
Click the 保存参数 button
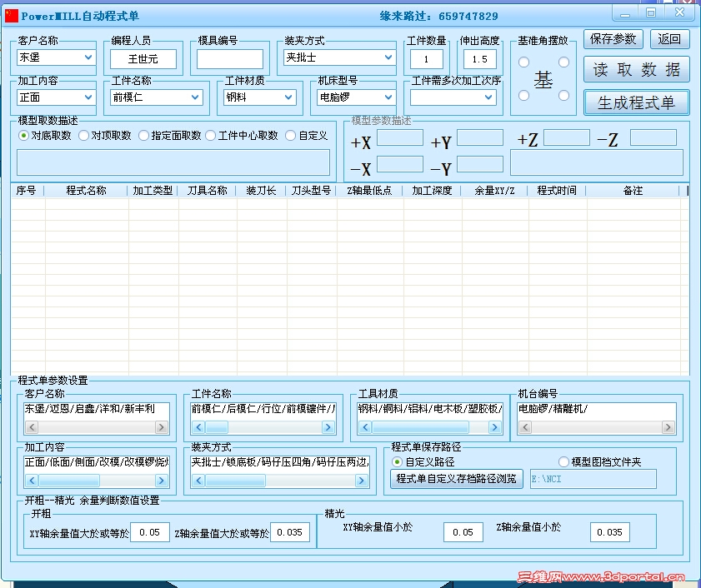click(613, 39)
